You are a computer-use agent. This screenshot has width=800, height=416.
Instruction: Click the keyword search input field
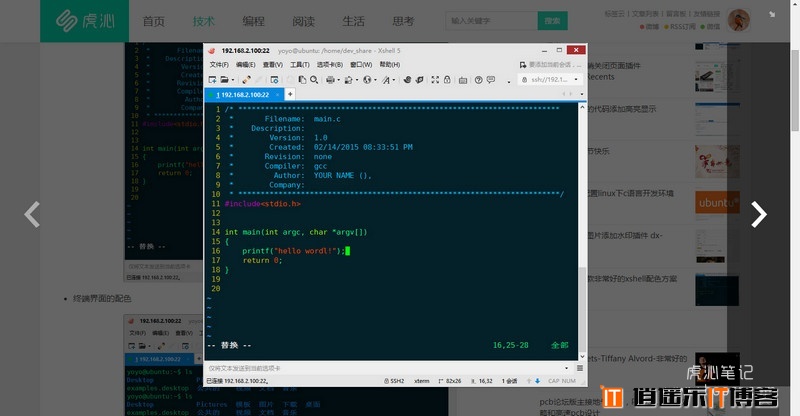tap(491, 21)
